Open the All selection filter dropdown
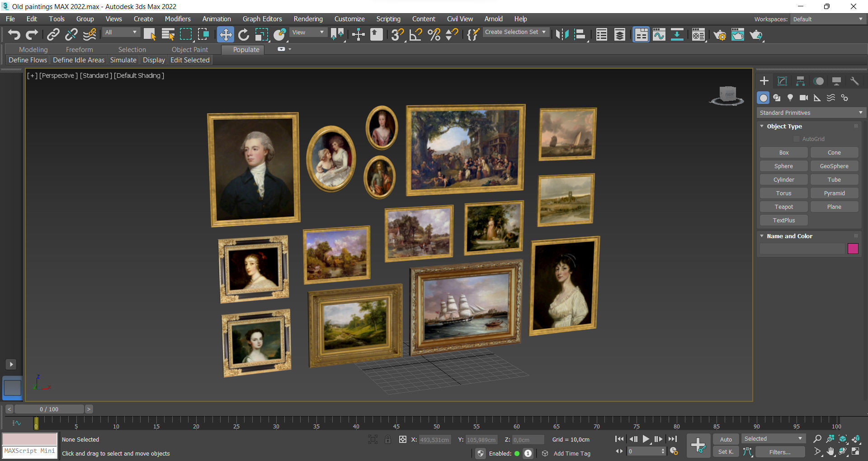The image size is (868, 461). tap(121, 32)
